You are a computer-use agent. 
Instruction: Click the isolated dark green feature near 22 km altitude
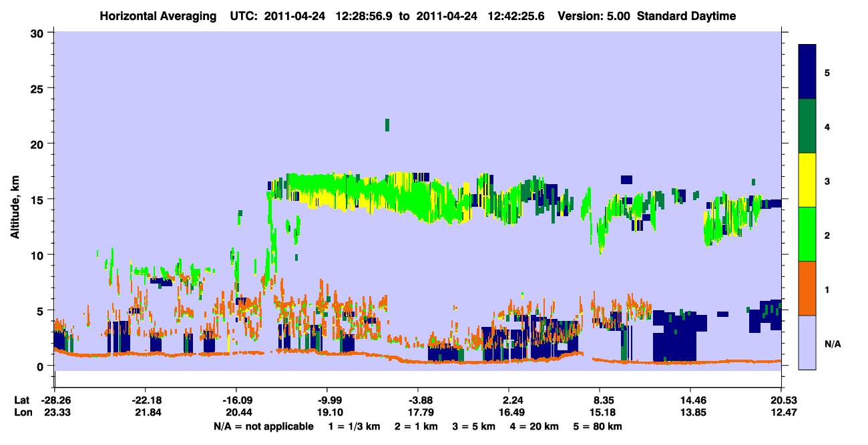click(x=387, y=125)
